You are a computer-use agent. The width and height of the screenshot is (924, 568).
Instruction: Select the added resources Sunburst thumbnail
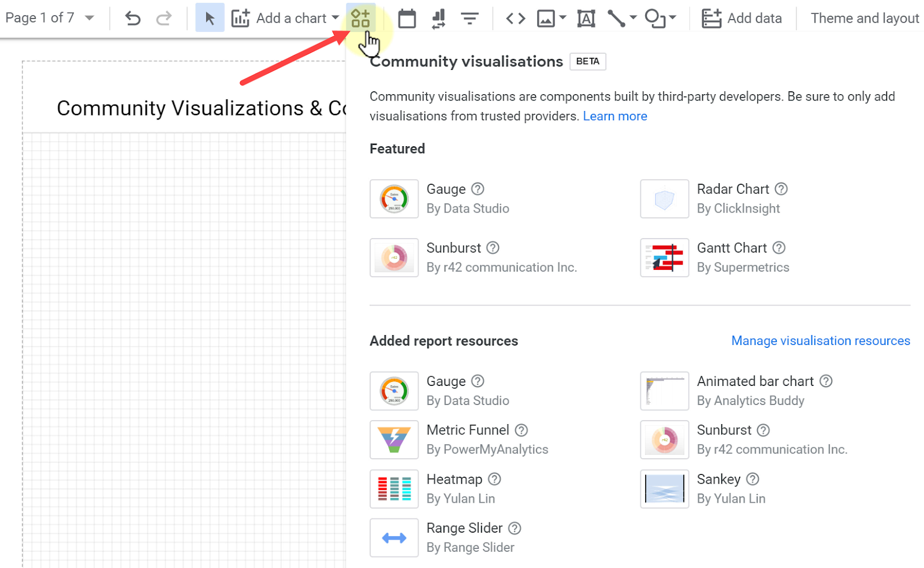coord(664,440)
